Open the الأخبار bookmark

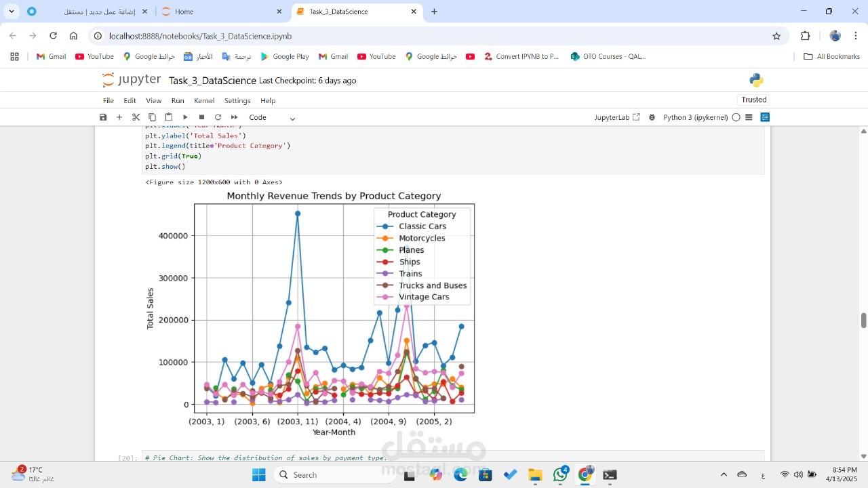[x=198, y=56]
